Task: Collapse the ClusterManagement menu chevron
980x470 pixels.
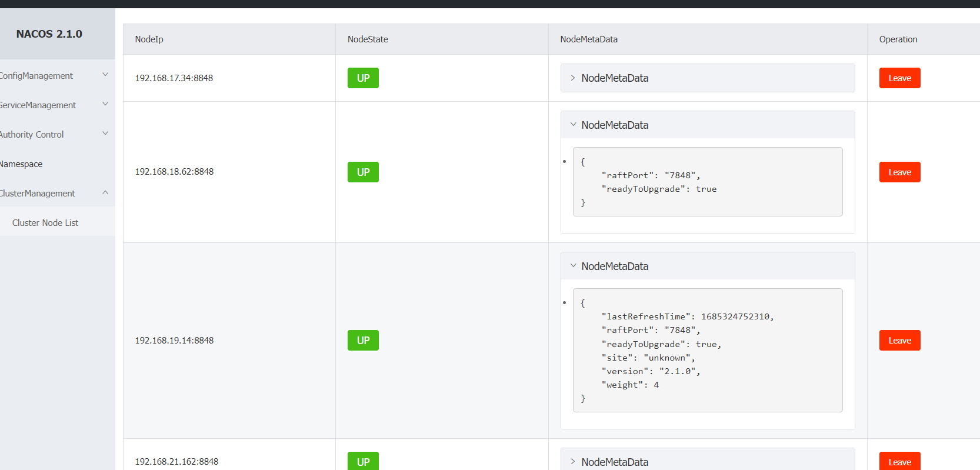Action: coord(105,192)
